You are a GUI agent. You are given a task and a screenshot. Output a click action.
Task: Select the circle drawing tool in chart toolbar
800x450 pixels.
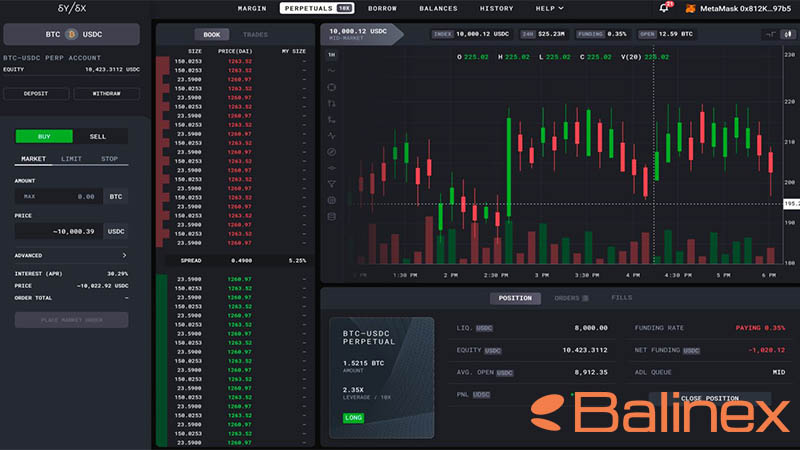point(332,87)
